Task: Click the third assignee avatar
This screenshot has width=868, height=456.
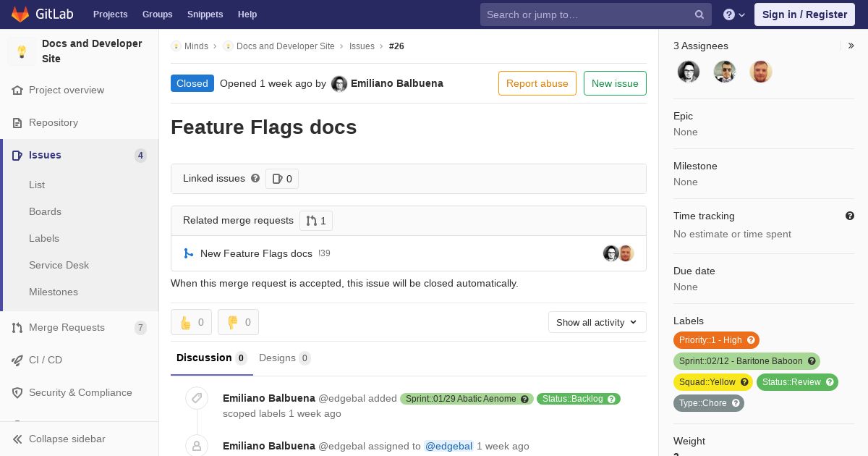Action: [x=761, y=72]
